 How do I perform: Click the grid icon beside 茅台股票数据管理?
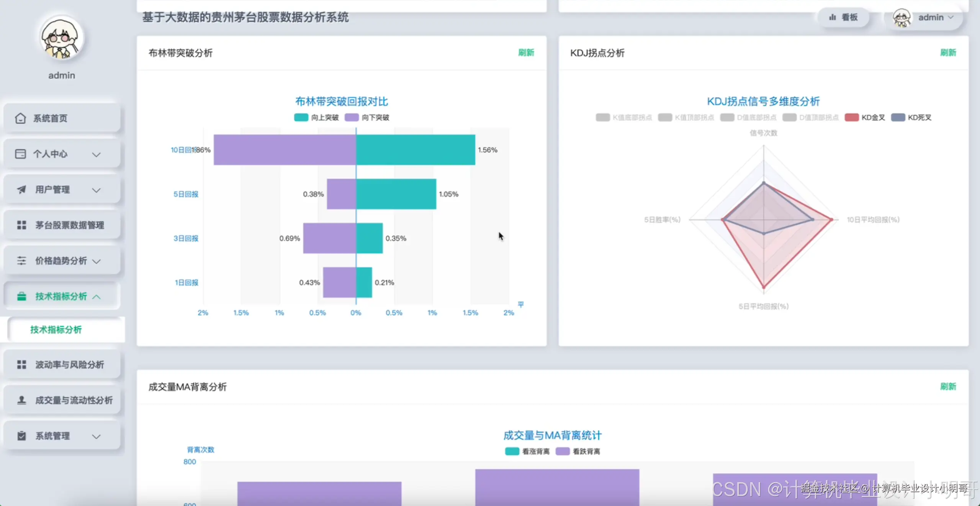coord(22,225)
